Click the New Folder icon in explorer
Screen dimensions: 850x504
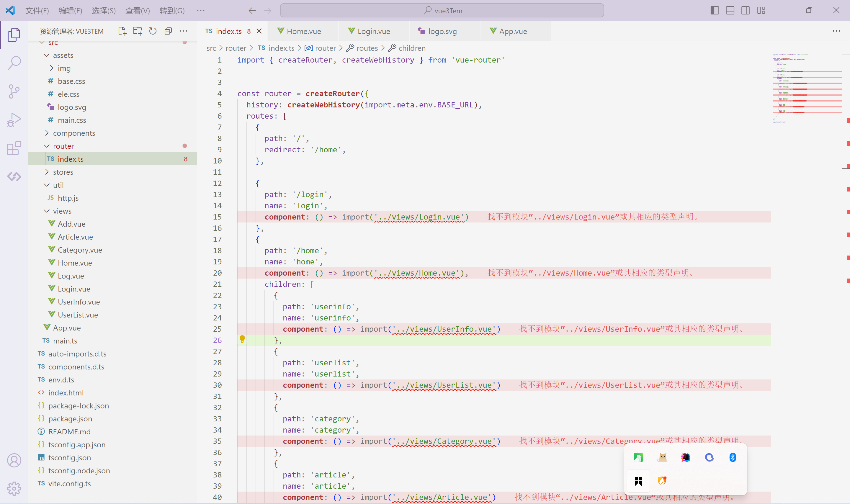point(138,31)
